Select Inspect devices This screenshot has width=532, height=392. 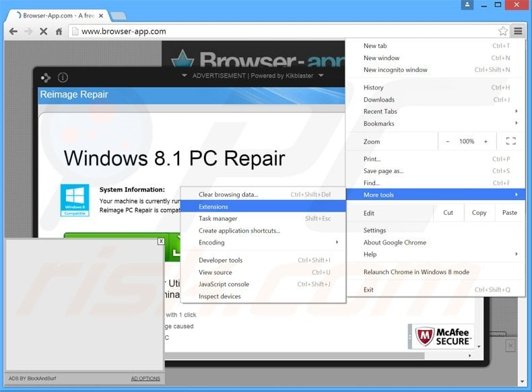click(263, 296)
